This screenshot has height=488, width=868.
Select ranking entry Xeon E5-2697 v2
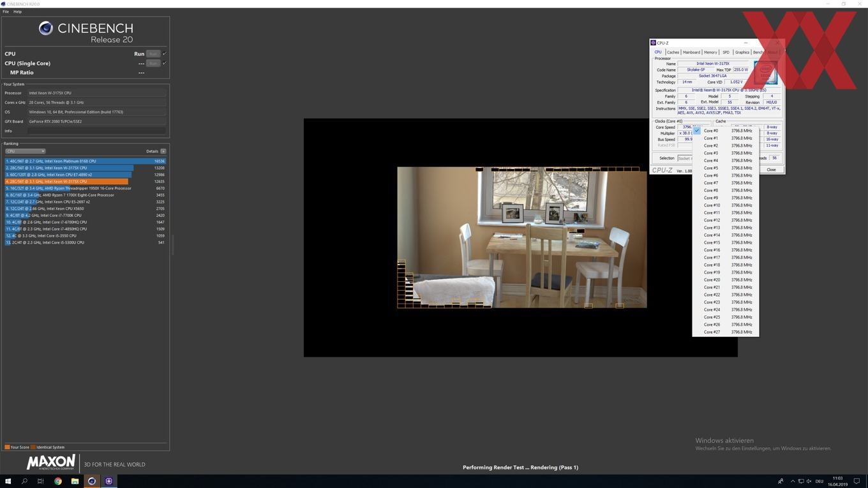85,202
